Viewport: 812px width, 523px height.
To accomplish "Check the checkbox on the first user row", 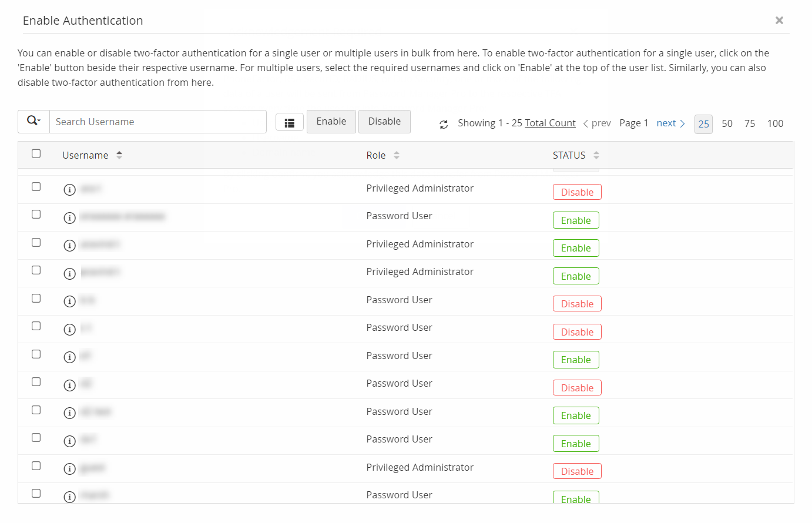I will [36, 186].
